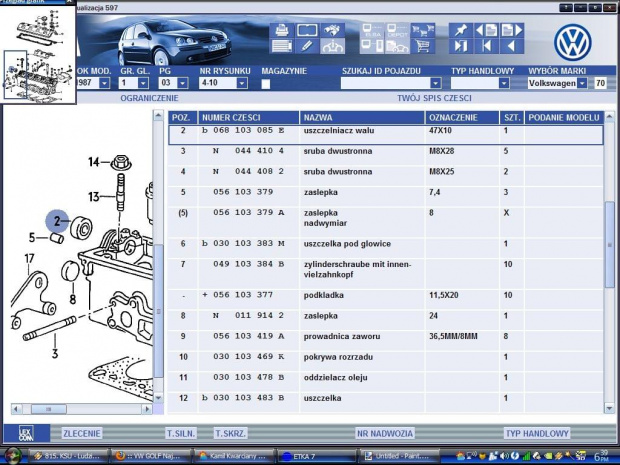Go to next page document icon

point(512,30)
